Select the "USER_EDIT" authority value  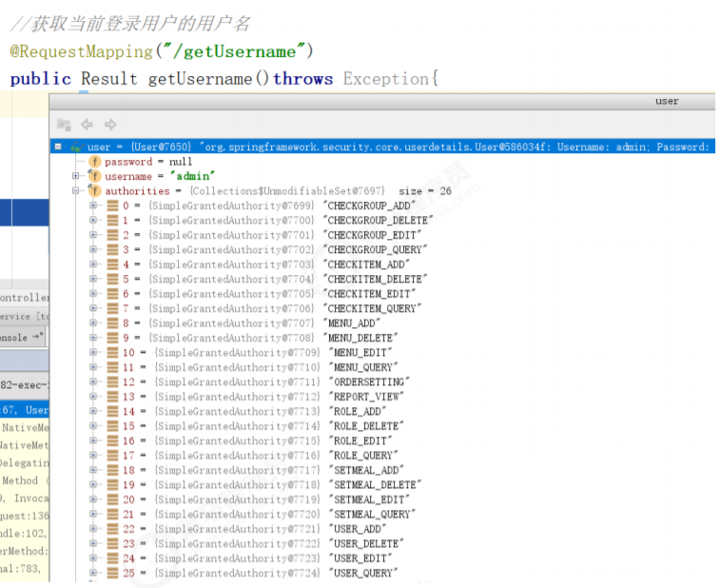click(x=360, y=559)
